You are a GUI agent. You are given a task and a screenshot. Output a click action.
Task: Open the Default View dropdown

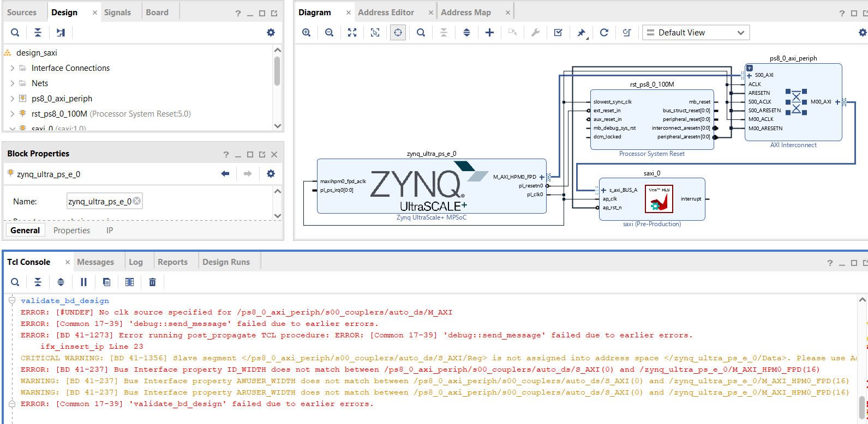click(696, 33)
